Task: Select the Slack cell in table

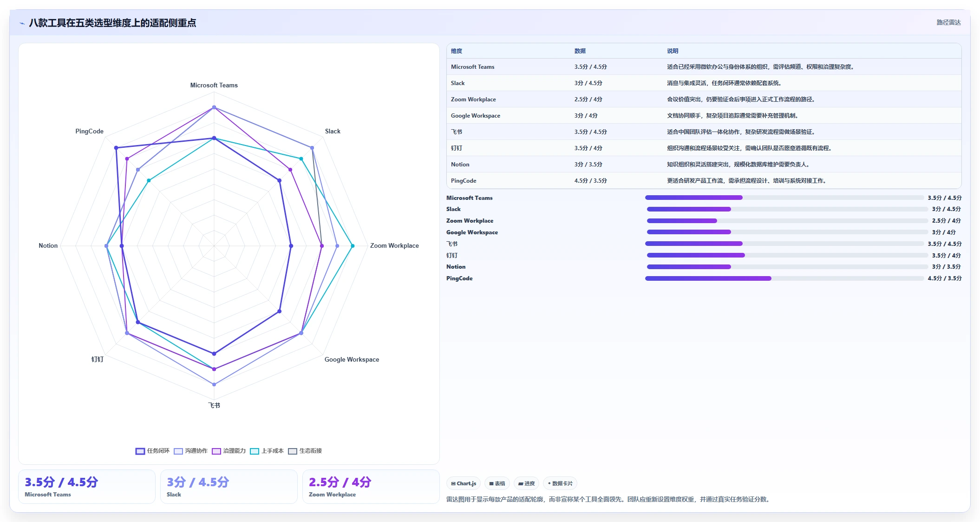Action: tap(457, 83)
